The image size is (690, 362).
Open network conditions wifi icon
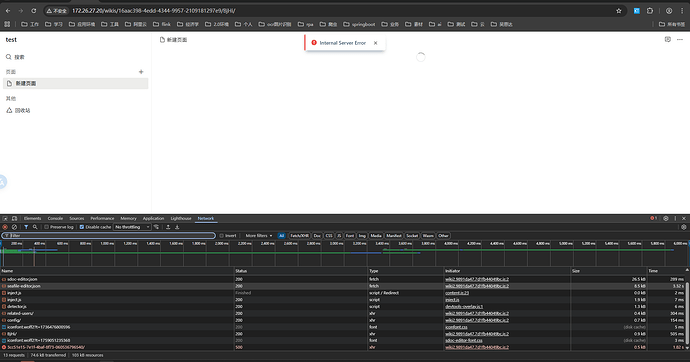(156, 227)
